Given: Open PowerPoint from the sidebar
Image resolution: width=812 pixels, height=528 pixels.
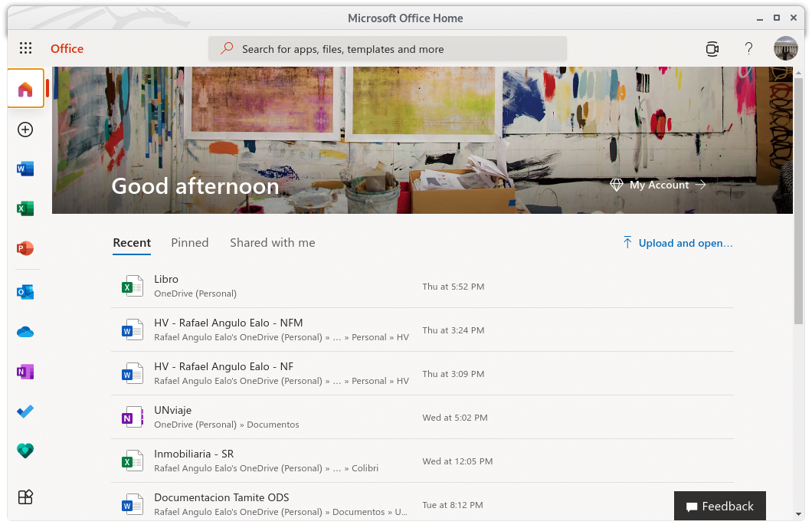Looking at the screenshot, I should 25,248.
